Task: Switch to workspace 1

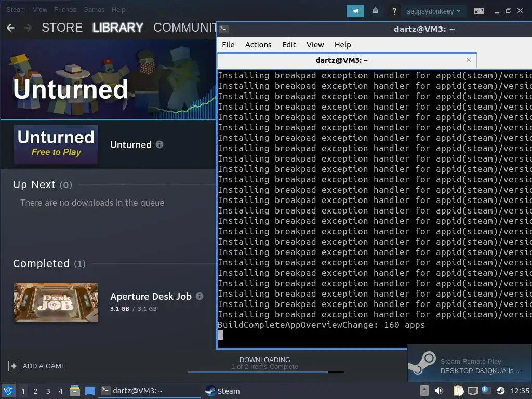Action: pyautogui.click(x=23, y=391)
